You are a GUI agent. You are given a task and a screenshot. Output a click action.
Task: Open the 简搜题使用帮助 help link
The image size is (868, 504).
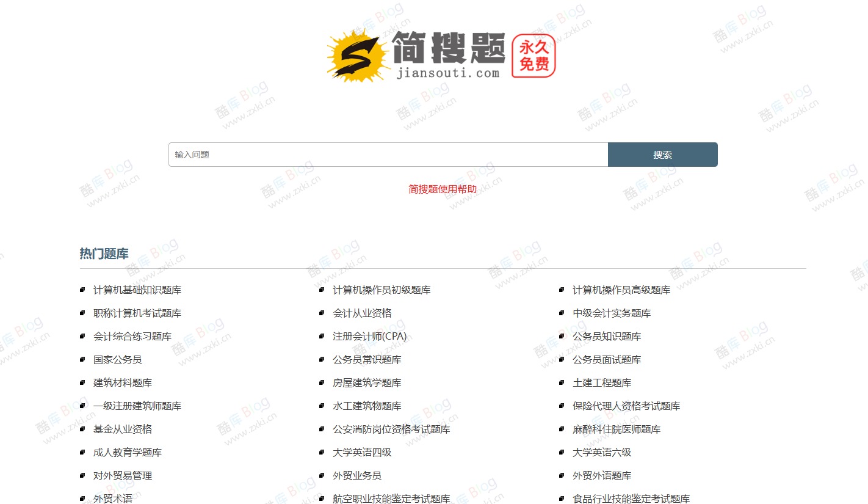point(442,189)
